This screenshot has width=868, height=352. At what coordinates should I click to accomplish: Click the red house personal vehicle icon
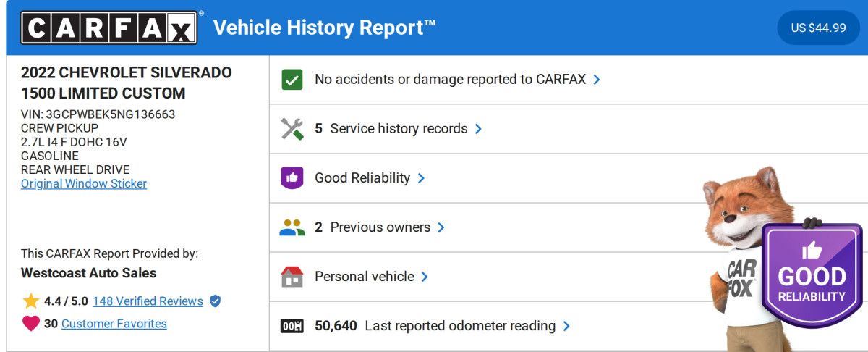(x=292, y=277)
